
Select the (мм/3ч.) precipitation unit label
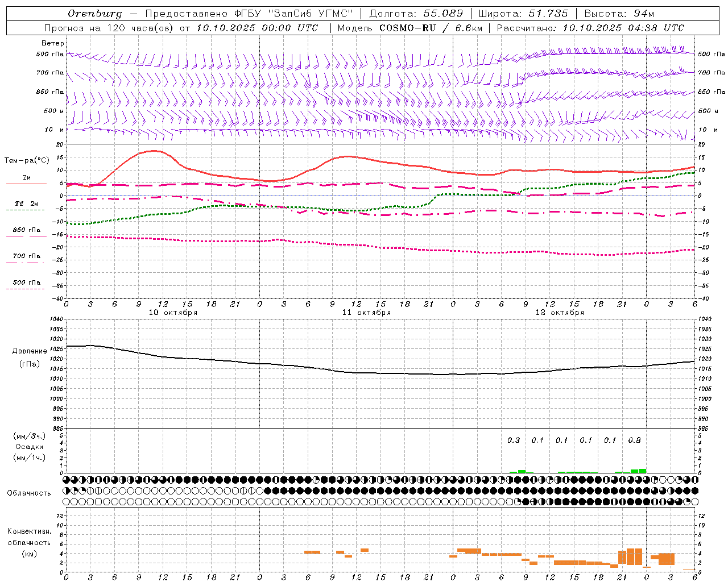(30, 436)
